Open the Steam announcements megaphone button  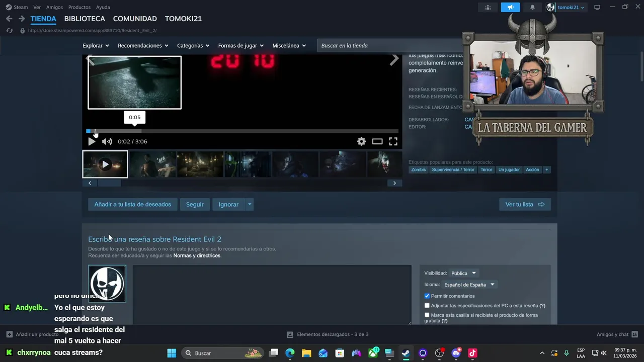(x=510, y=8)
